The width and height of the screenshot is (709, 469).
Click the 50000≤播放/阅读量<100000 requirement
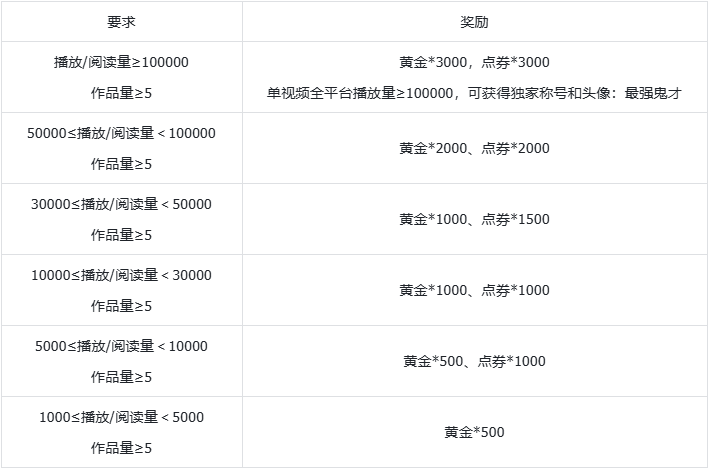[x=121, y=133]
